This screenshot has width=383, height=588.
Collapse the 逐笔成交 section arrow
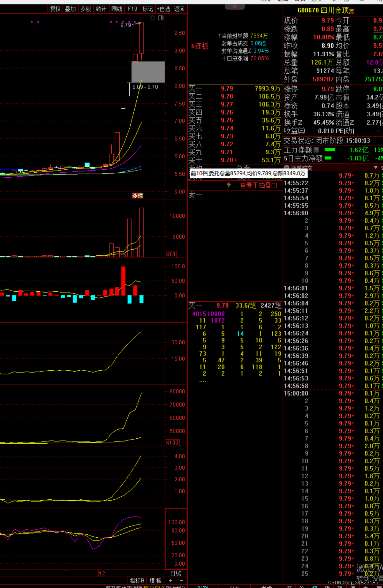[x=286, y=168]
